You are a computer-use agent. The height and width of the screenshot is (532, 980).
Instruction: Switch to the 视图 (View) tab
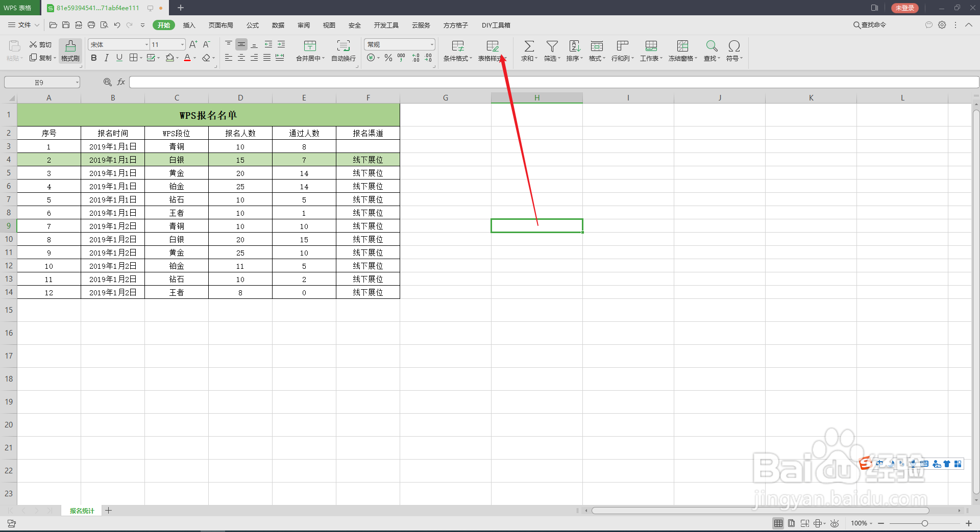pyautogui.click(x=329, y=25)
